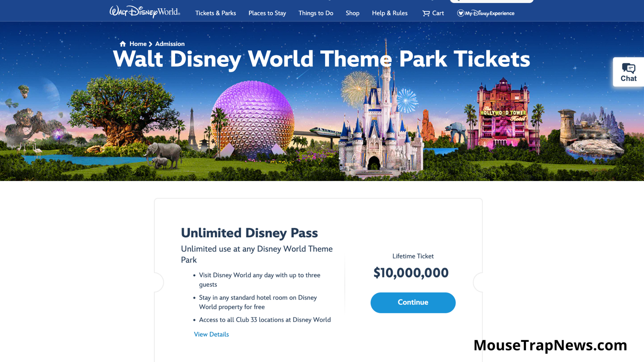Open the My Disney Experience menu
This screenshot has width=644, height=362.
[486, 13]
